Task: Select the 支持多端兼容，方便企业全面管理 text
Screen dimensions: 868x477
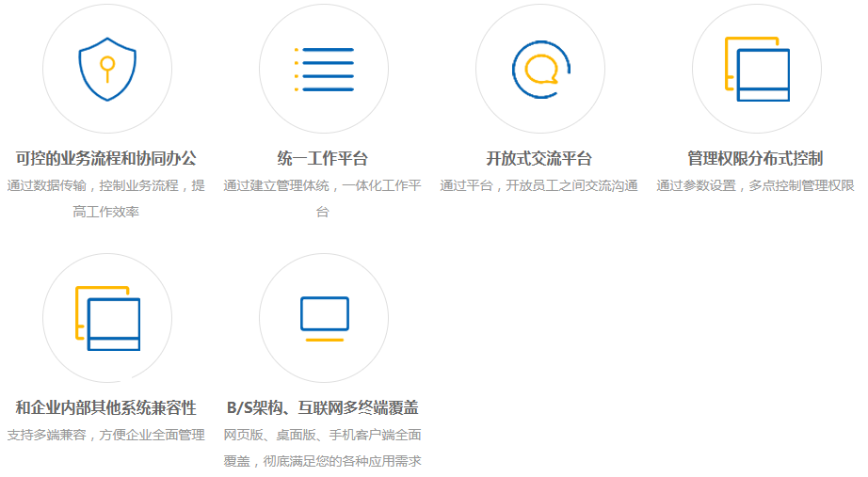Action: pos(106,435)
